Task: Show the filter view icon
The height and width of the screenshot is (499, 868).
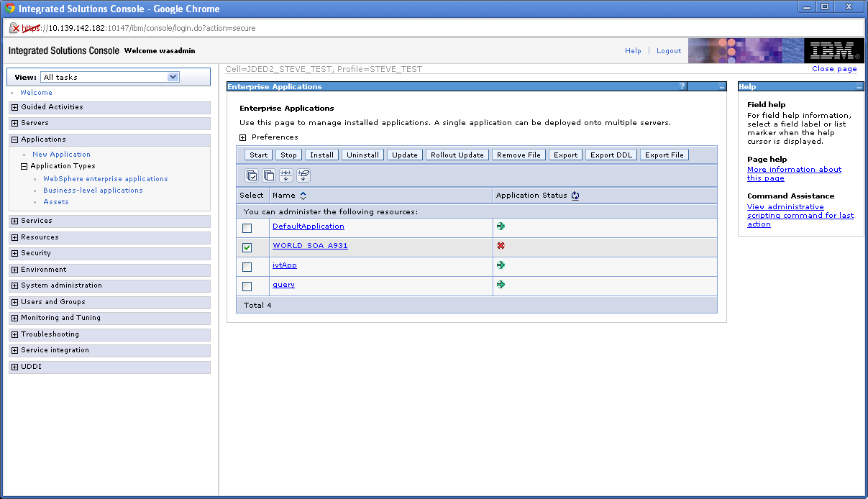Action: tap(286, 175)
